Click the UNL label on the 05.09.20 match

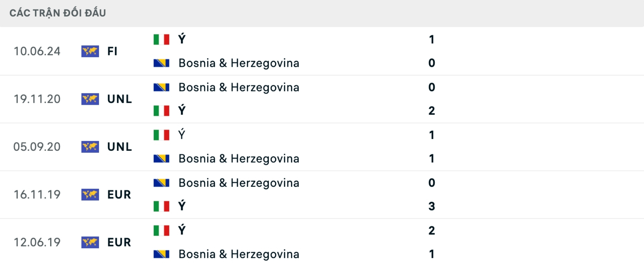click(x=119, y=147)
